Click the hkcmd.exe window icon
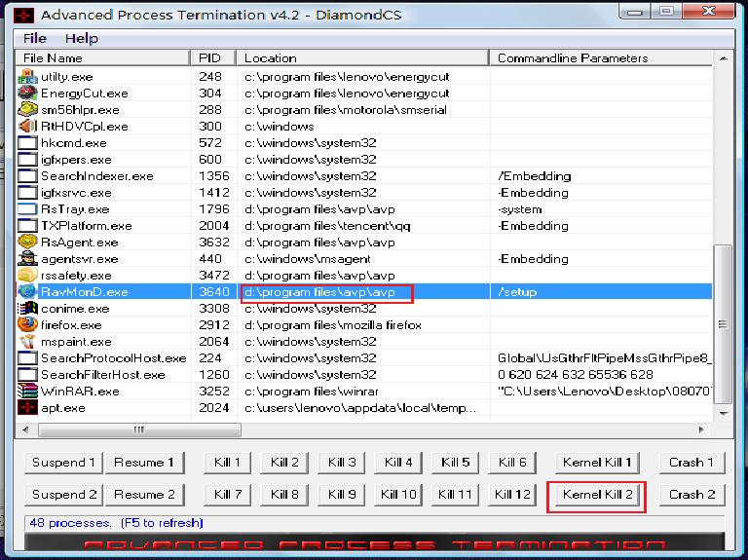Viewport: 748px width, 560px height. click(x=27, y=142)
